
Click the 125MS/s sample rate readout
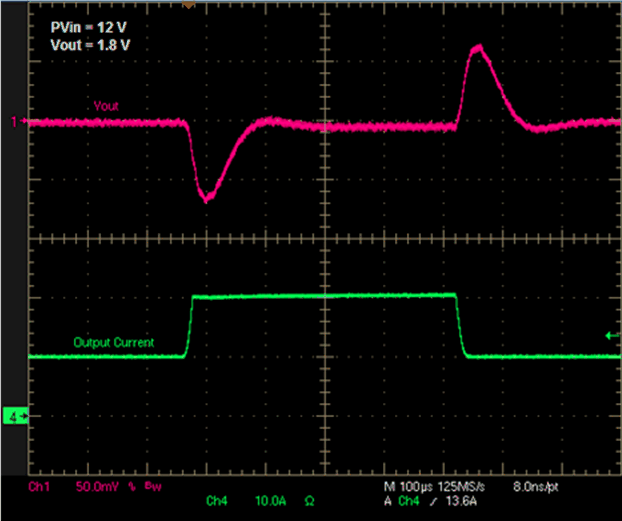coord(461,486)
